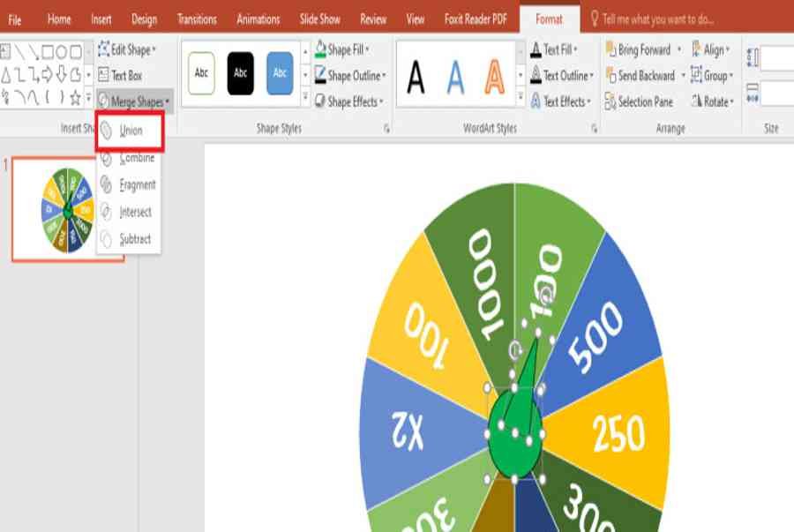Pick the Right Brace shape

pos(61,97)
